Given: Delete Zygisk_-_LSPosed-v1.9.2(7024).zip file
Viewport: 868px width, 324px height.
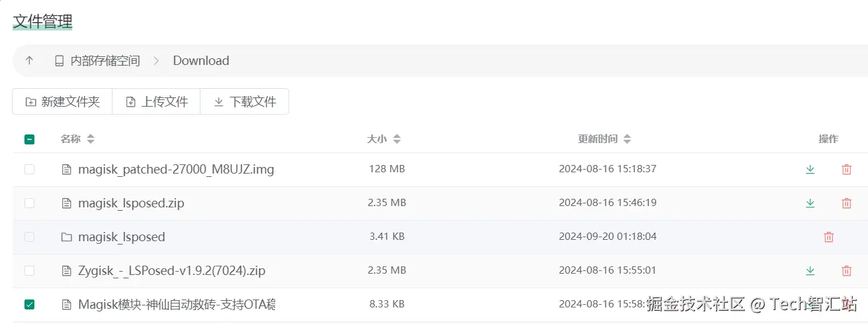Looking at the screenshot, I should pyautogui.click(x=846, y=271).
